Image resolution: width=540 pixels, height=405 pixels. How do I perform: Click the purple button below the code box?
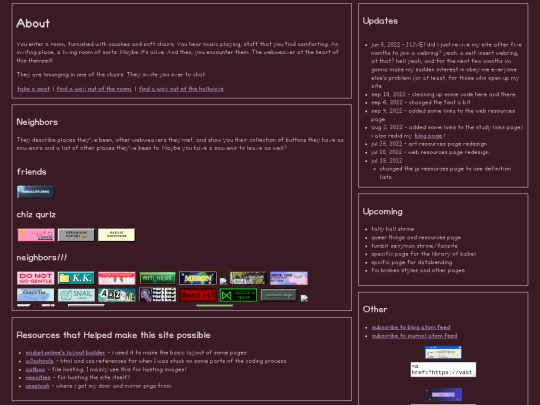[x=443, y=395]
